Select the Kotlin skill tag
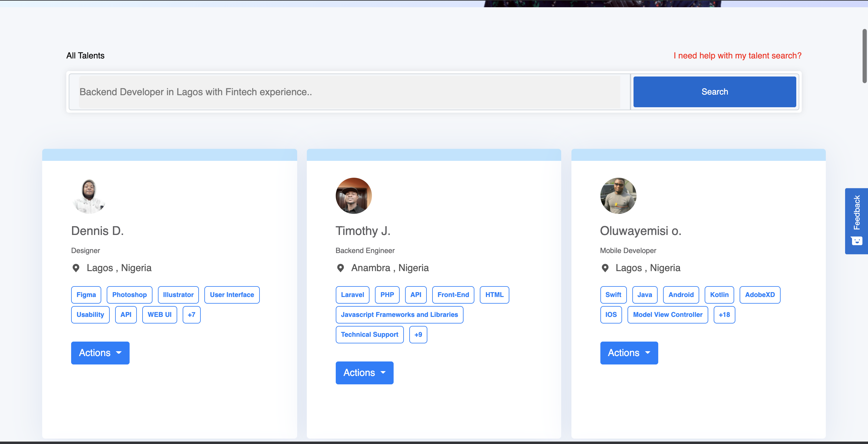The image size is (868, 444). (x=719, y=294)
